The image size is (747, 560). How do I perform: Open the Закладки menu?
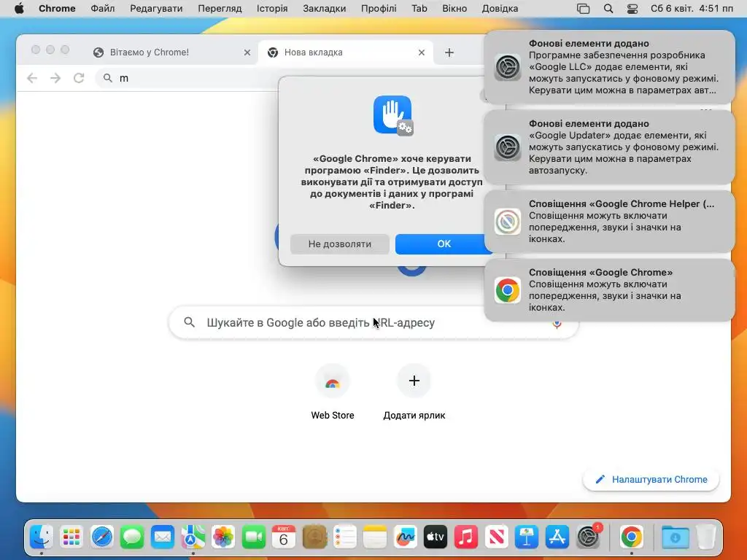(x=325, y=9)
